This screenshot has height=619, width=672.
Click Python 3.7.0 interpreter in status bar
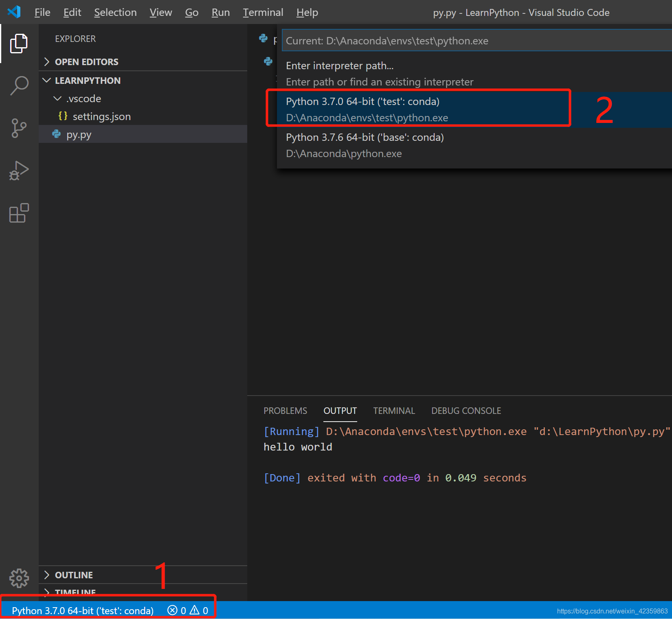83,610
